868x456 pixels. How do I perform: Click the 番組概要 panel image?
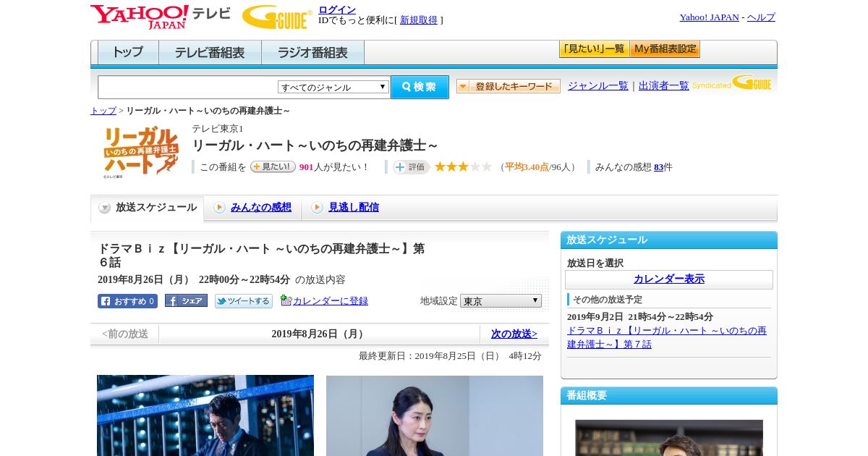669,438
